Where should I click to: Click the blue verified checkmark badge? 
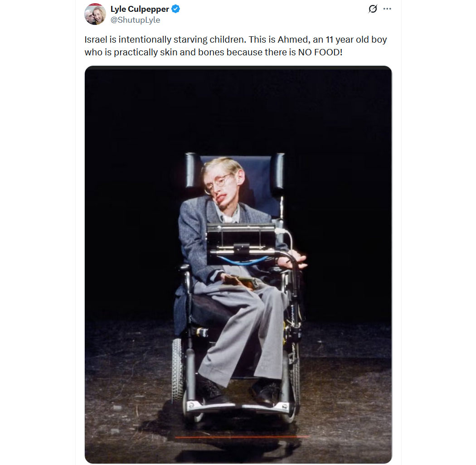[x=176, y=9]
